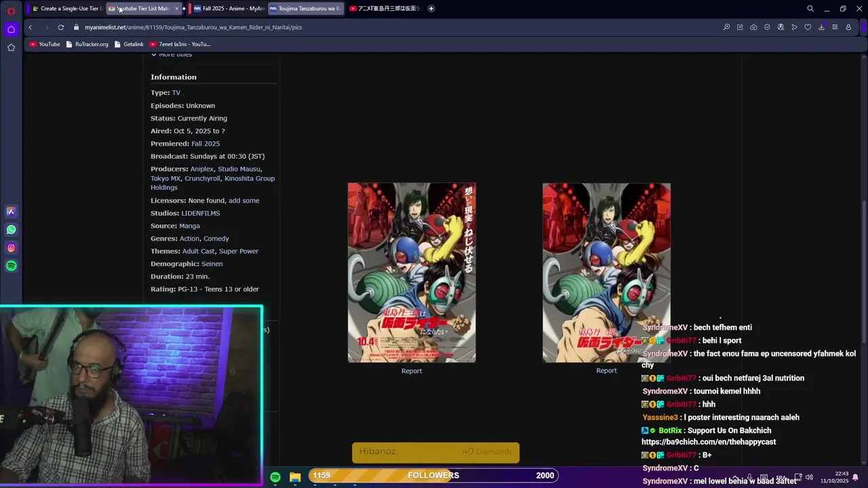Viewport: 868px width, 488px height.
Task: Open the Seinen demographic link
Action: click(x=212, y=264)
